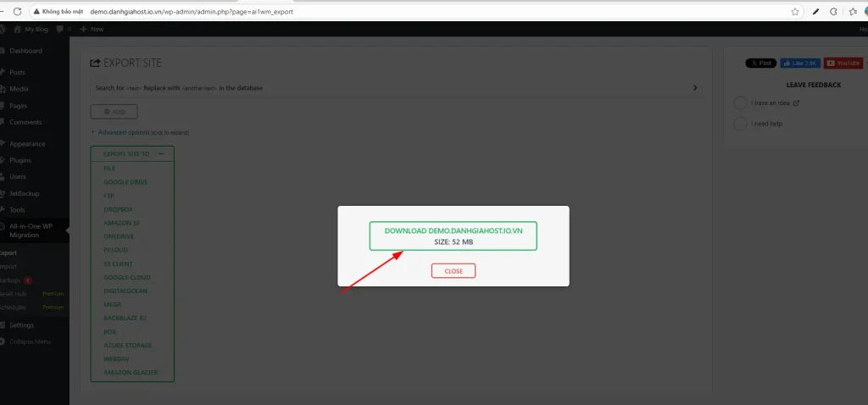The height and width of the screenshot is (405, 868).
Task: Click the X Post share button
Action: click(x=761, y=63)
